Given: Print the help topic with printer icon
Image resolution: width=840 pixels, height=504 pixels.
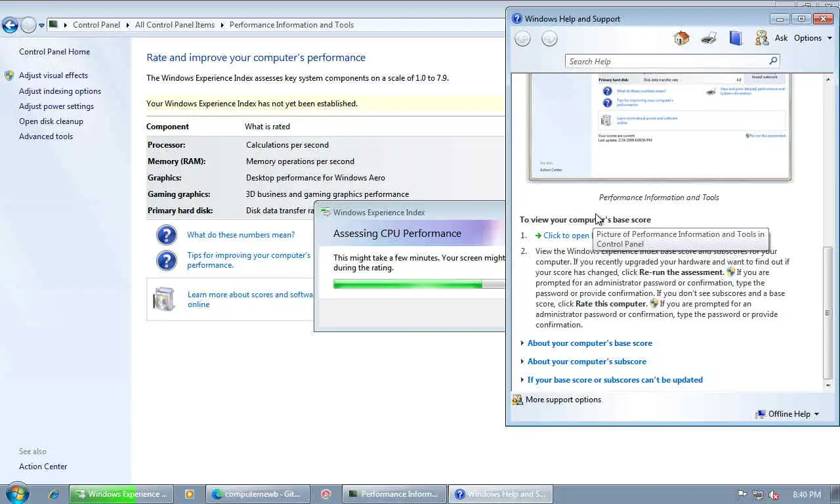Looking at the screenshot, I should click(709, 38).
